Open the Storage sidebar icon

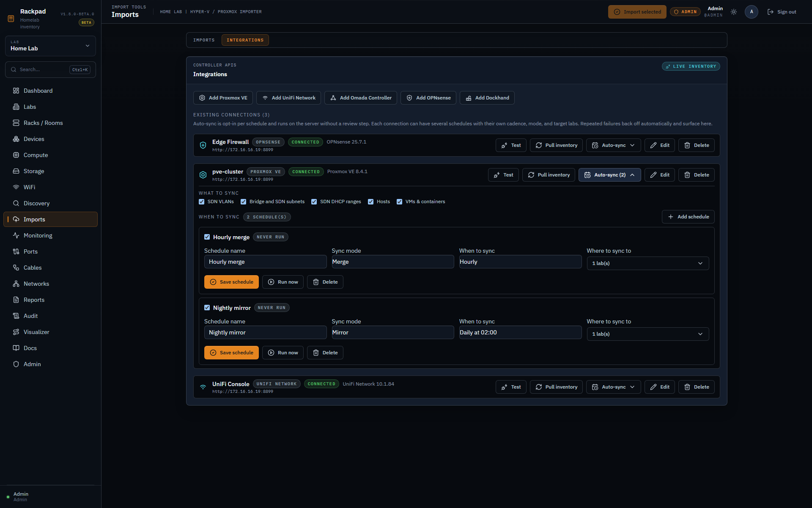[x=16, y=171]
